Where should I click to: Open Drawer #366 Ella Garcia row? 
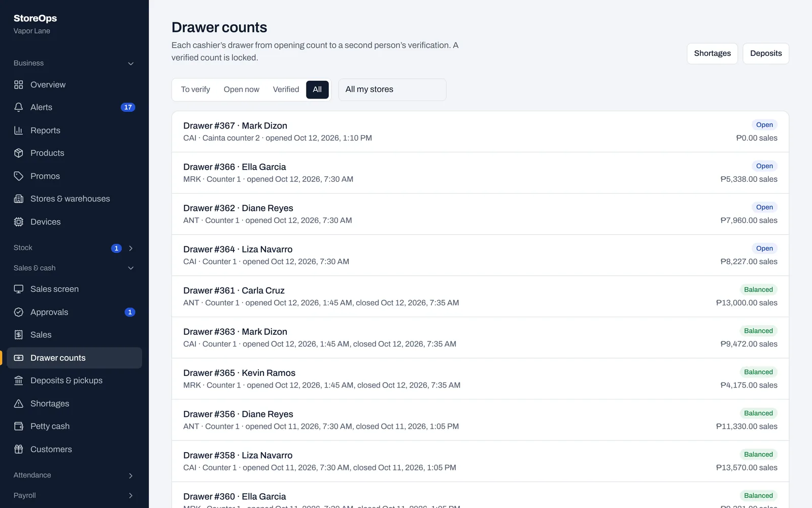(480, 173)
